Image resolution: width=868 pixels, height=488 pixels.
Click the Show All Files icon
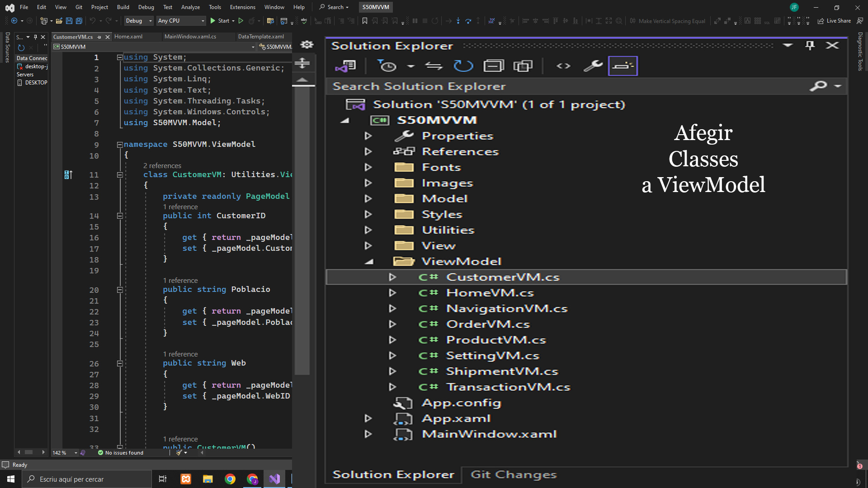[x=523, y=66]
